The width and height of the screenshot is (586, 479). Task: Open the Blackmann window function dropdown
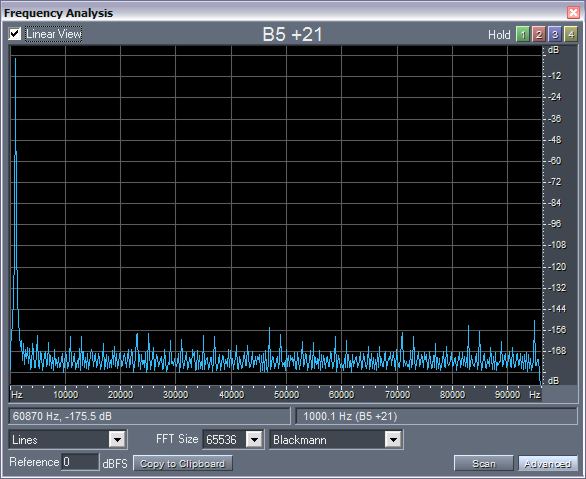pyautogui.click(x=394, y=439)
